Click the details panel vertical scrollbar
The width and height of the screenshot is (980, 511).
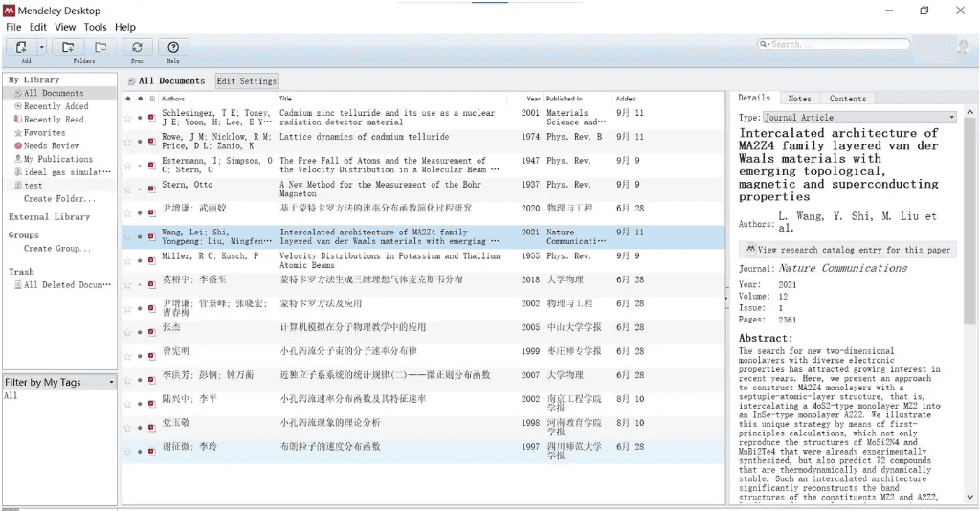970,222
